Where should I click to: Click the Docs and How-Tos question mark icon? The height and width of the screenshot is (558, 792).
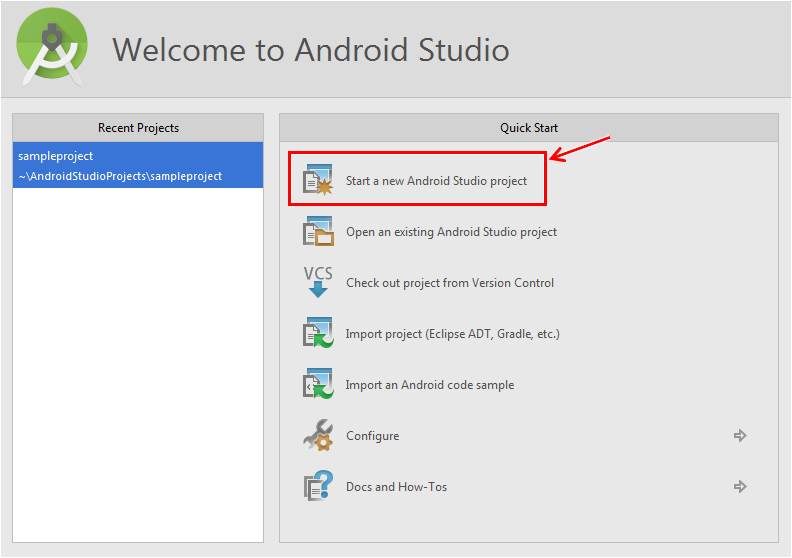318,486
